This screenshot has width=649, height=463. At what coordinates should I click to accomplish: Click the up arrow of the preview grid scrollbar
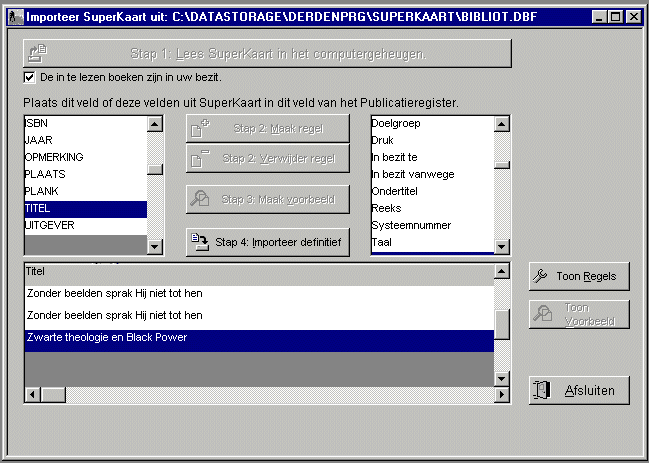[x=502, y=271]
